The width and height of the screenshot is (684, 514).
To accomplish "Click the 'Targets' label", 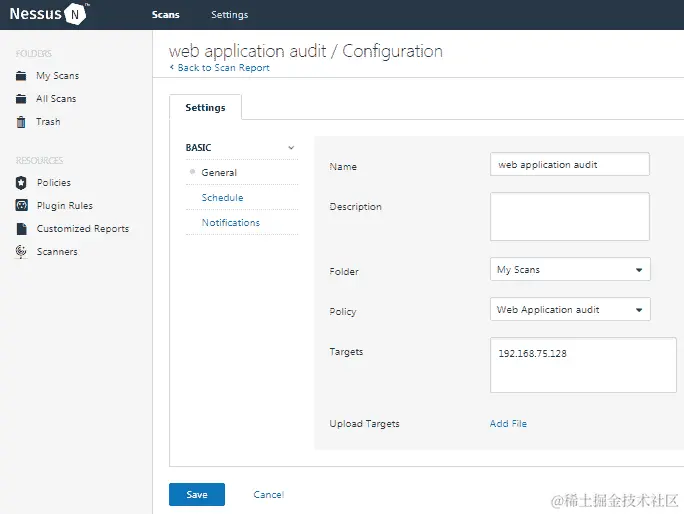I will (x=346, y=352).
